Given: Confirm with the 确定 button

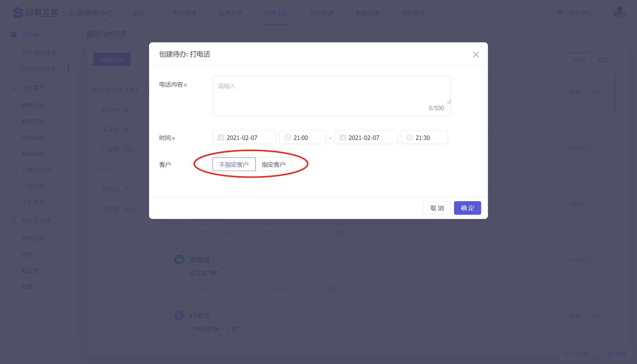Looking at the screenshot, I should 467,208.
